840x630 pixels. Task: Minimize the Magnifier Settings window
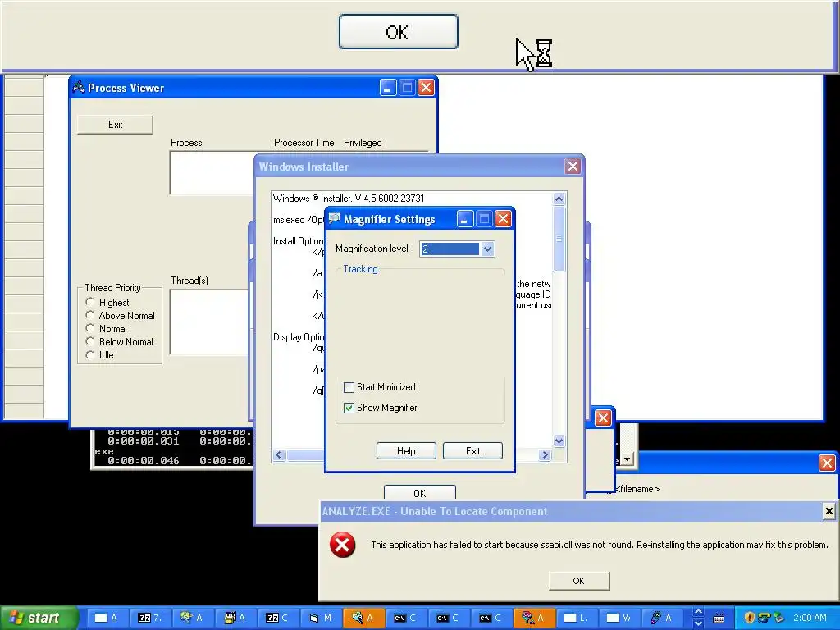pyautogui.click(x=464, y=218)
